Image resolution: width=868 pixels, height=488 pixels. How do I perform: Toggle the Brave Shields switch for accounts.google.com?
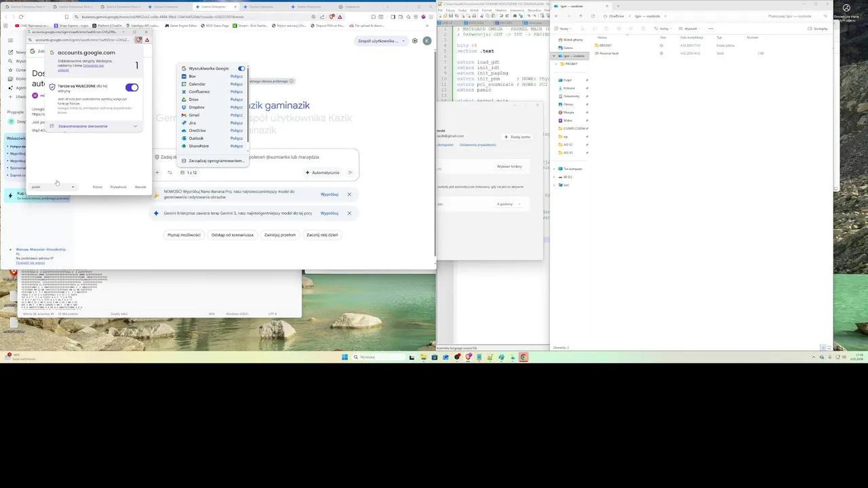pyautogui.click(x=132, y=87)
